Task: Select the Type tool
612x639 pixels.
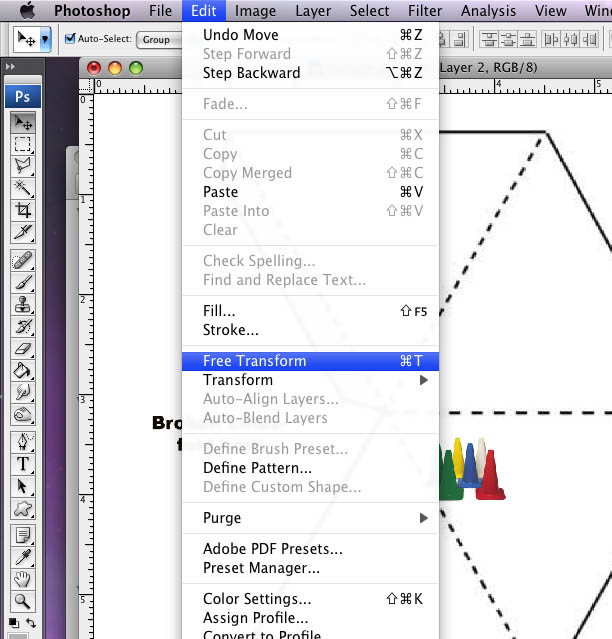Action: (x=23, y=464)
